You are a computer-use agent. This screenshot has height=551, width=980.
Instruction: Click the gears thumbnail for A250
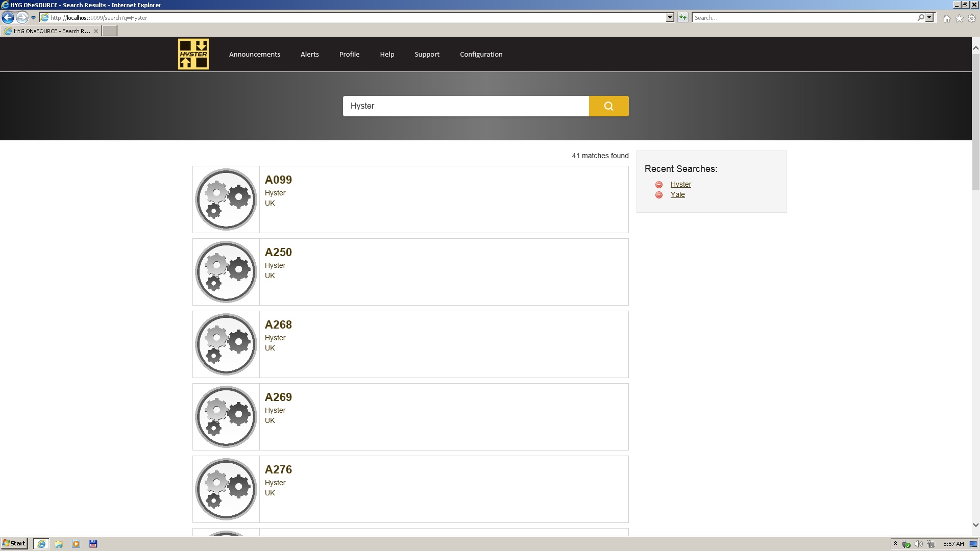pyautogui.click(x=226, y=272)
